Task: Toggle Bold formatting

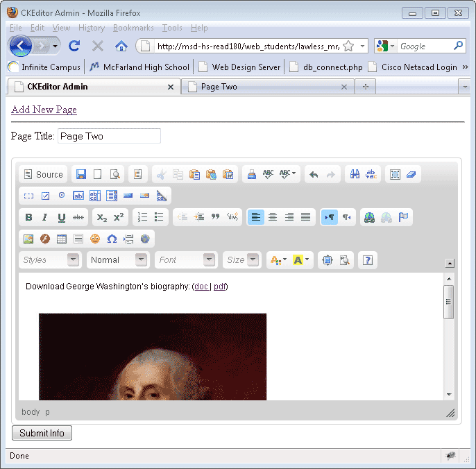Action: pos(28,217)
